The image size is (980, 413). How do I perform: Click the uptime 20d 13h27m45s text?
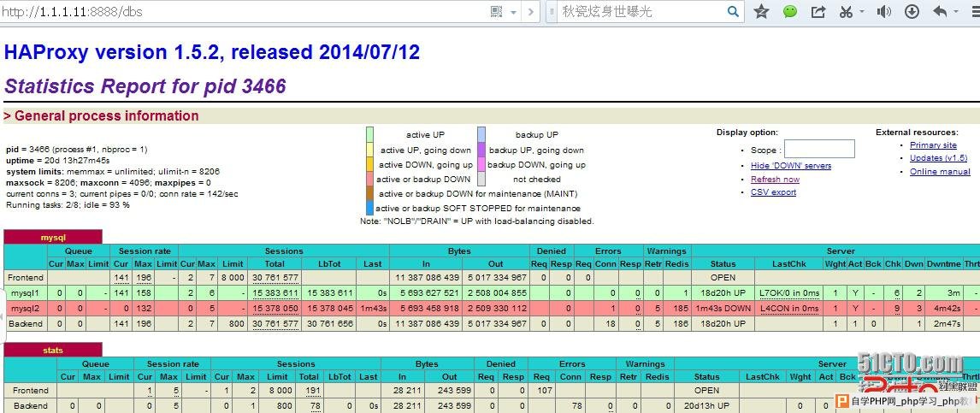(59, 160)
